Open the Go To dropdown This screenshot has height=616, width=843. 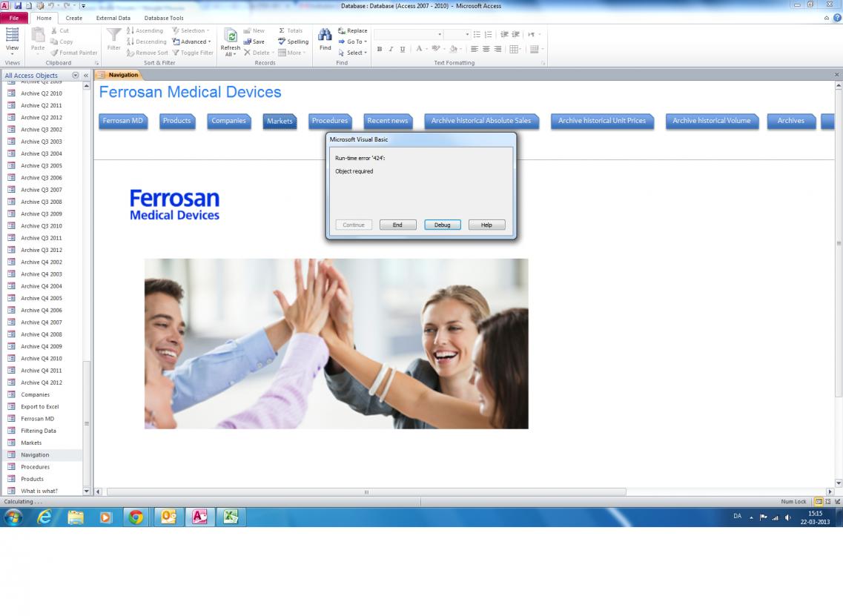[353, 42]
